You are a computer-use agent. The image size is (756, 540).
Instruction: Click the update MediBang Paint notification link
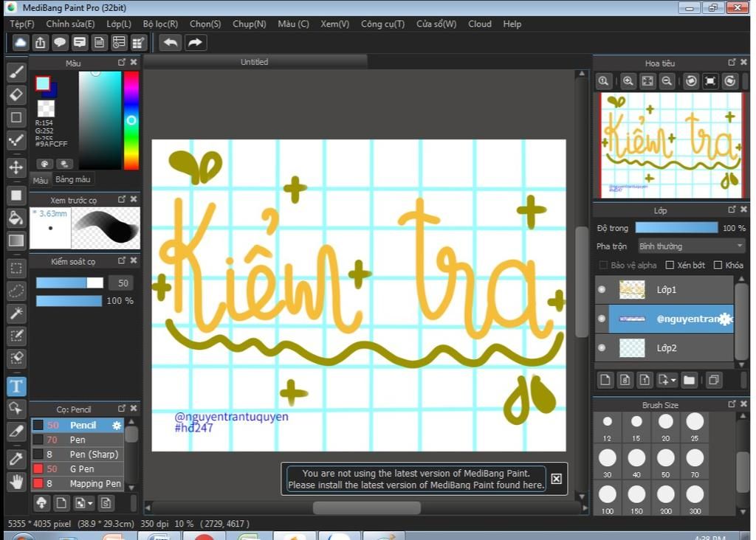pyautogui.click(x=416, y=479)
